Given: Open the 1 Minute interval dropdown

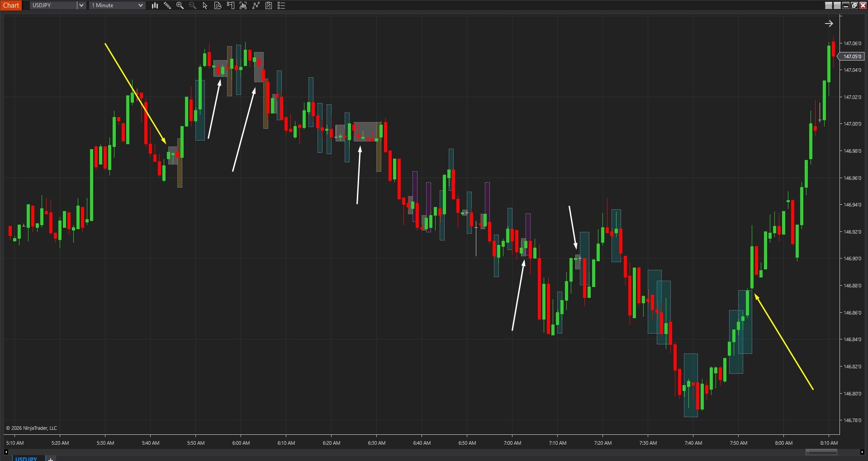Looking at the screenshot, I should (117, 5).
